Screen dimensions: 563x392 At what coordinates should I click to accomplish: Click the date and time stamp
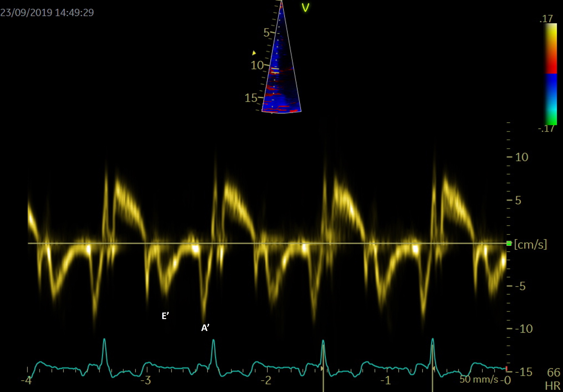coord(47,13)
